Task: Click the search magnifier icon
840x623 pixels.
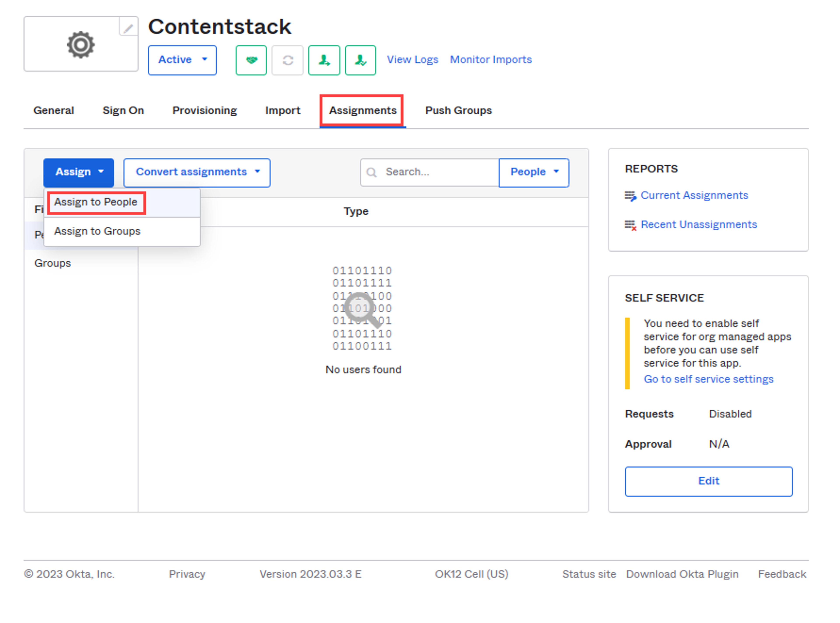Action: pyautogui.click(x=372, y=172)
